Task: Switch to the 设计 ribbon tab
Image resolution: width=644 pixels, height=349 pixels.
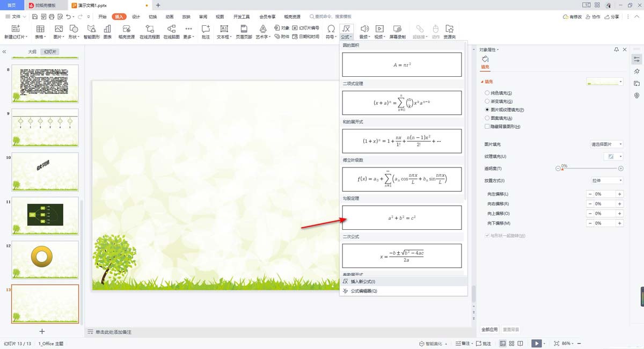Action: click(136, 17)
